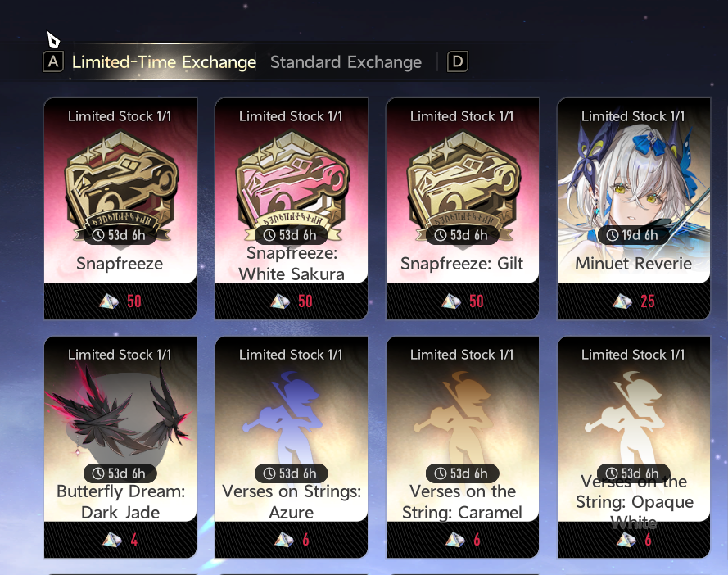Click the 53d 6h timer on Snapfreeze: White Sakura

click(x=291, y=235)
